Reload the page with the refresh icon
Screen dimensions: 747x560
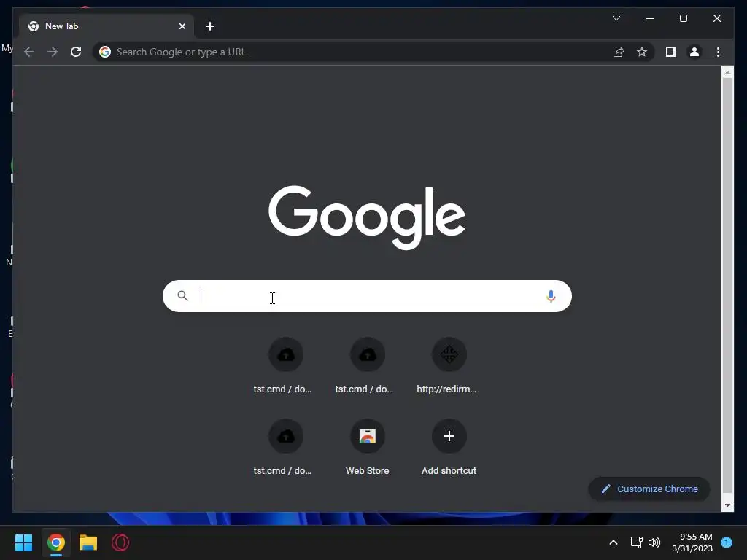[x=76, y=52]
